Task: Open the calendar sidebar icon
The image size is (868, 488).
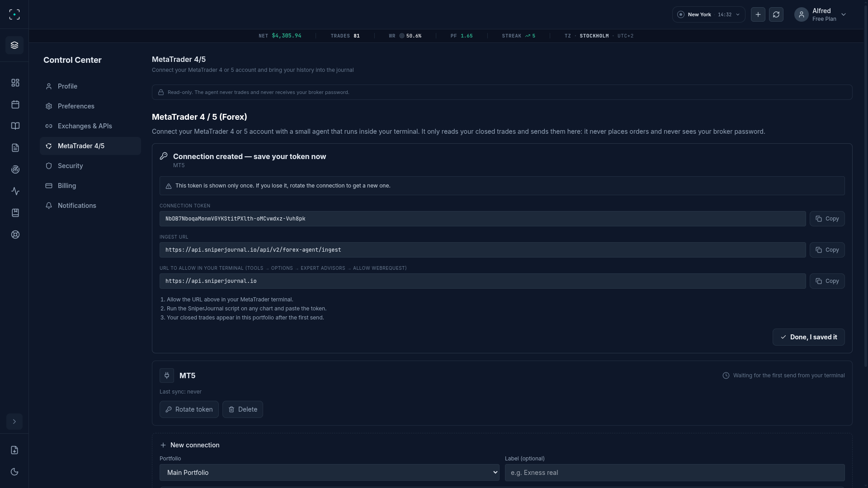Action: (15, 104)
